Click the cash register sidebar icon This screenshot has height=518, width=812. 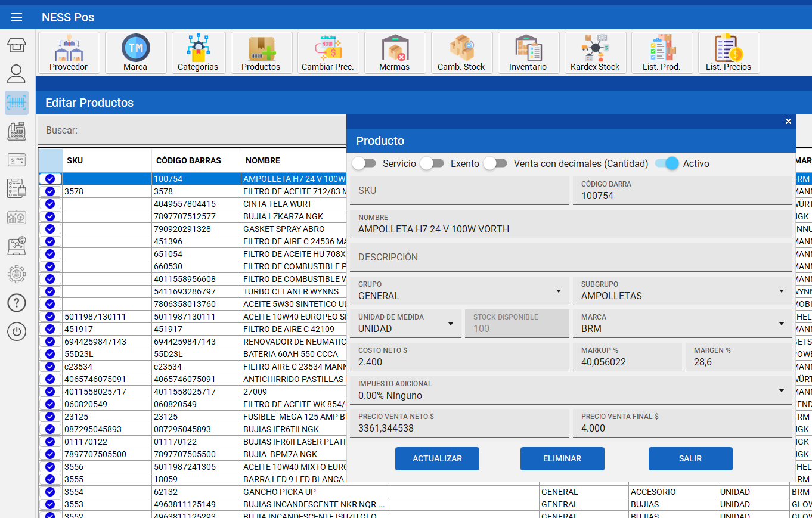(17, 131)
